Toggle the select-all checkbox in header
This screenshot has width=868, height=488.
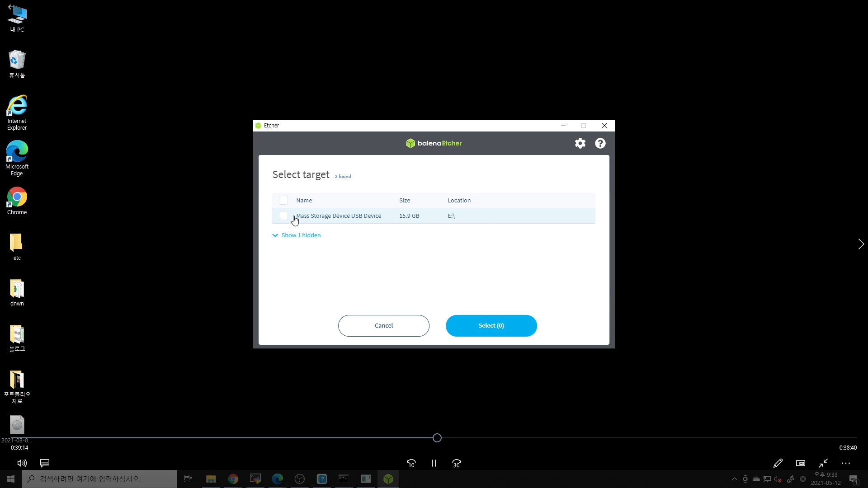pos(283,200)
